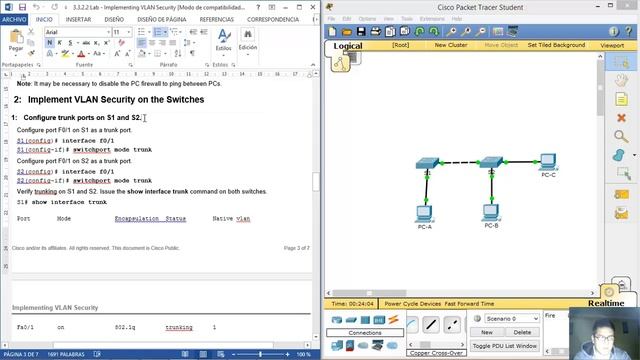Click Set Tiled Background button

[556, 45]
